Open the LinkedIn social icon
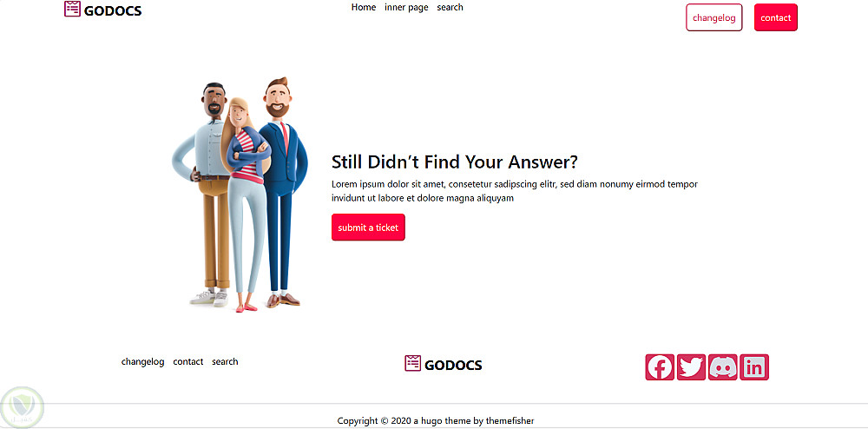The height and width of the screenshot is (429, 868). [754, 367]
